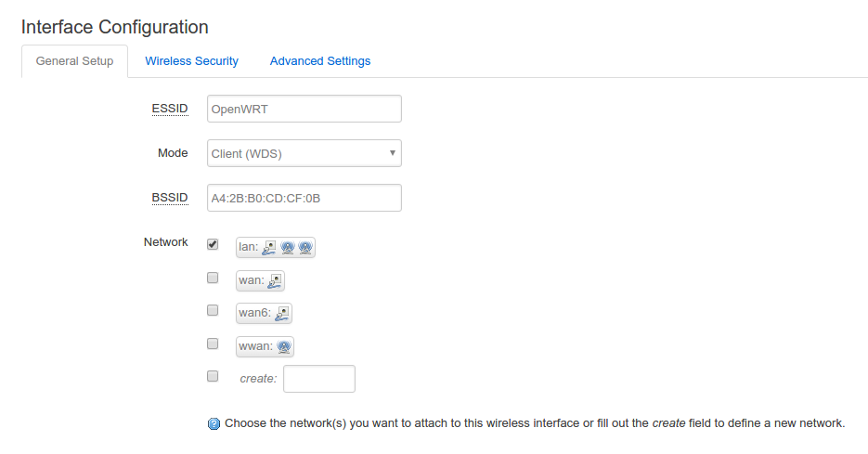
Task: Click the first wireless icon in lan badge
Action: [288, 247]
